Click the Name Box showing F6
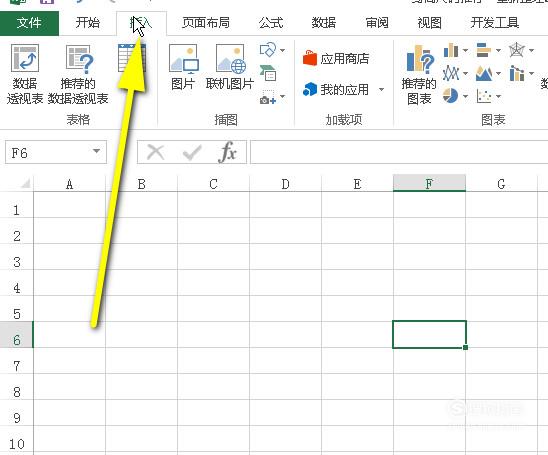Image resolution: width=548 pixels, height=455 pixels. point(47,152)
